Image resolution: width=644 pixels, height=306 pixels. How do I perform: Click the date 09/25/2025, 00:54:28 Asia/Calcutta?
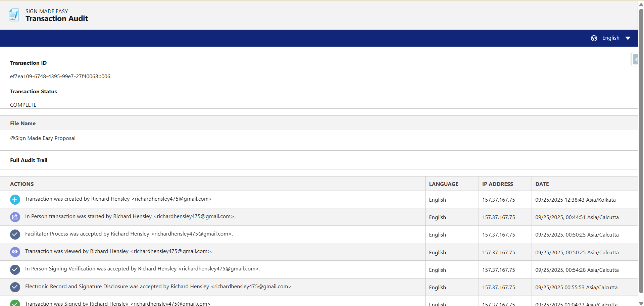click(577, 270)
